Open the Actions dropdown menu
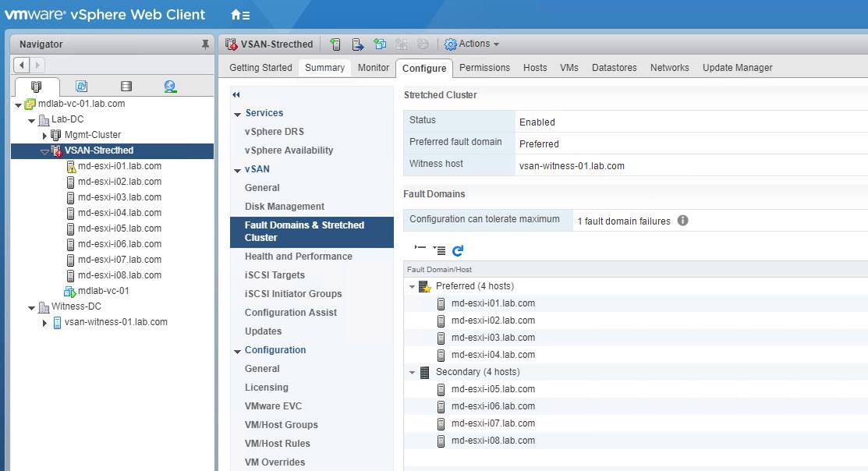868x471 pixels. [472, 44]
